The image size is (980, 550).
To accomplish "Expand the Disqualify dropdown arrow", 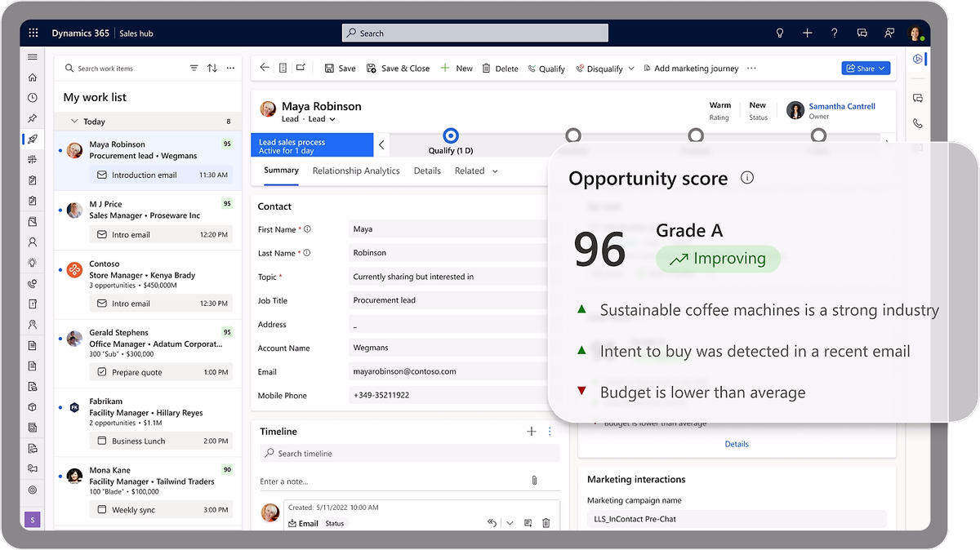I will point(630,69).
